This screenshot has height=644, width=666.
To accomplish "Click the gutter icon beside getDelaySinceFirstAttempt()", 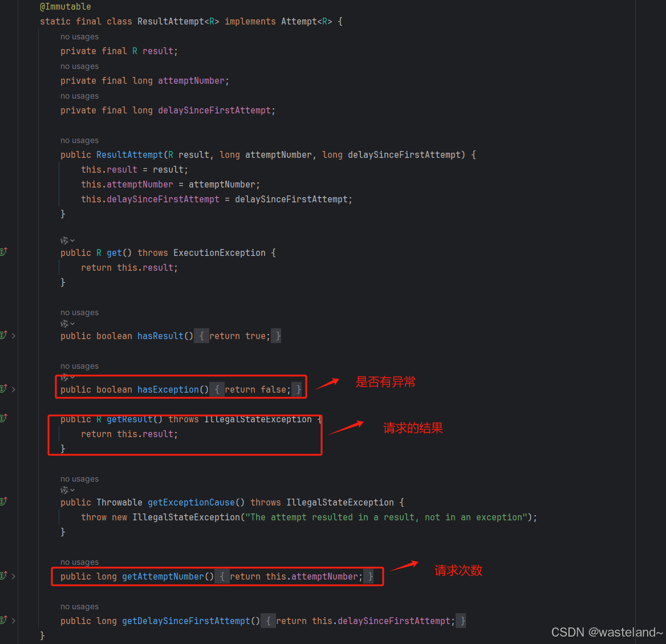I will (x=3, y=619).
